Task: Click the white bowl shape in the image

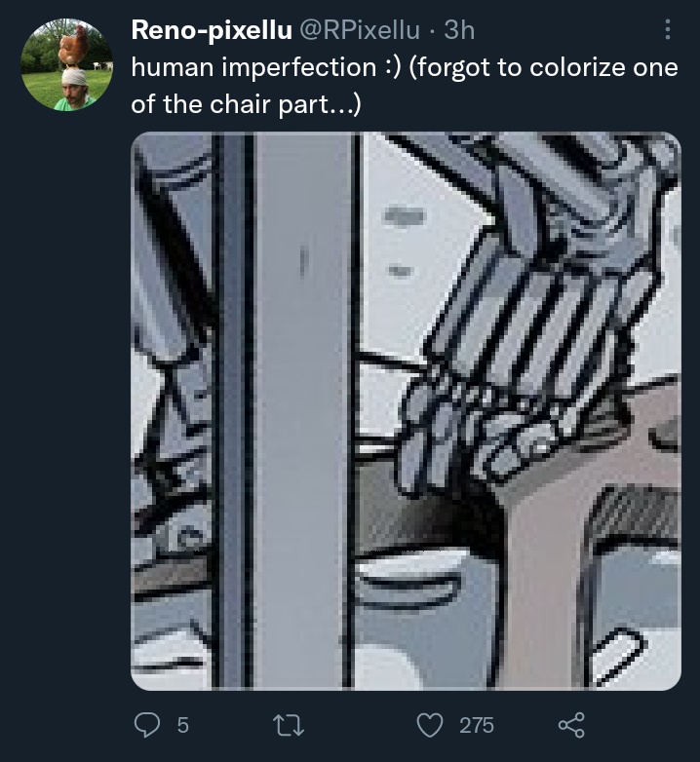Action: click(x=410, y=578)
